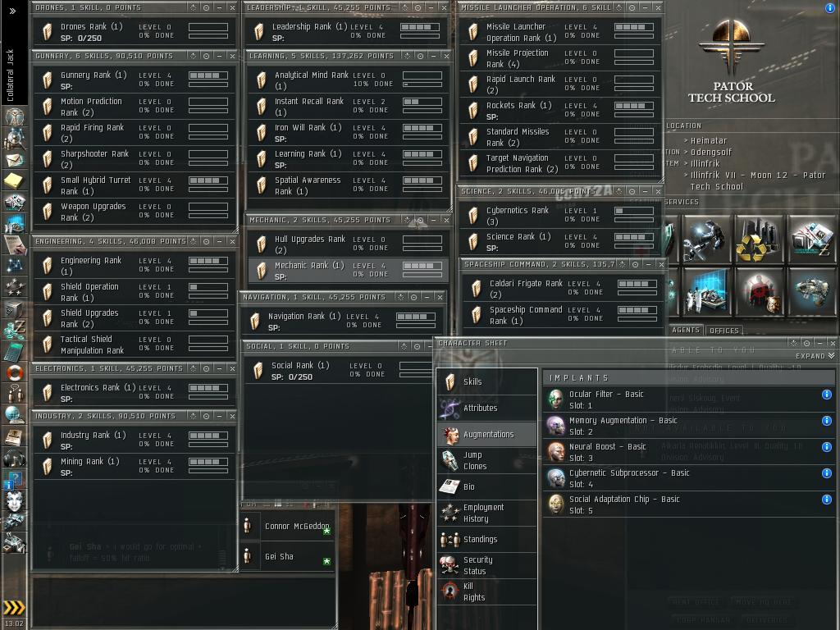
Task: Open People & Places magnifier icon in sidebar
Action: [14, 139]
